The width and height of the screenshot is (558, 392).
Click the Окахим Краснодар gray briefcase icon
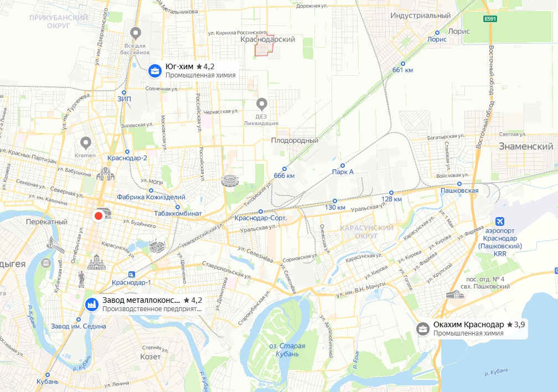pyautogui.click(x=423, y=329)
